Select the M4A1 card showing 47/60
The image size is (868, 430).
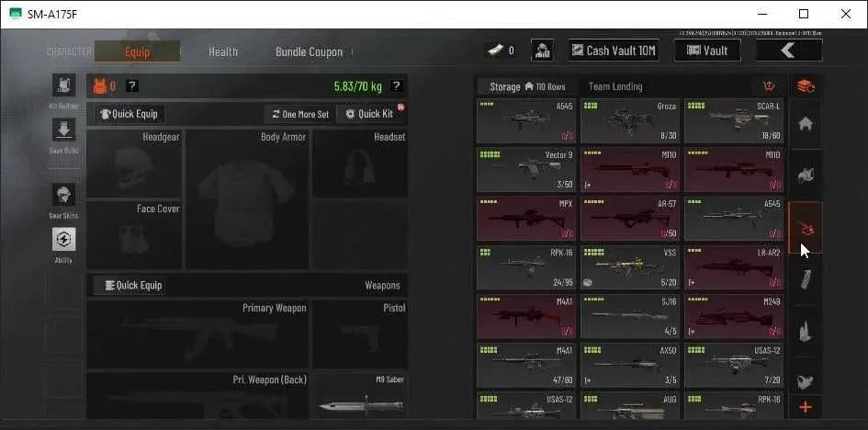(x=526, y=365)
